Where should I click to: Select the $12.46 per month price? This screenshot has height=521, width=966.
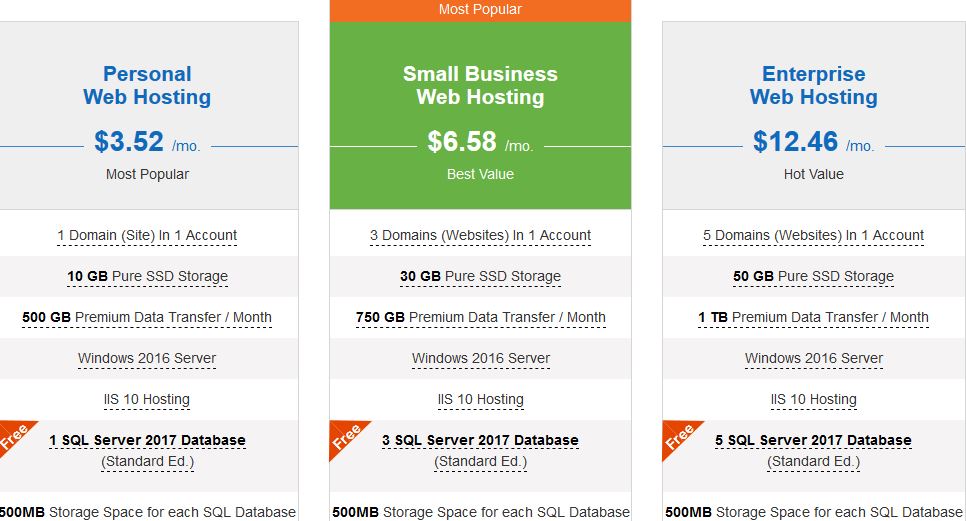[813, 142]
